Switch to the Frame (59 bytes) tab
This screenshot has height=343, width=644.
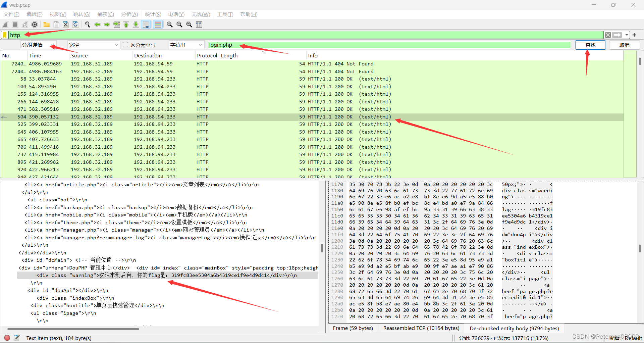point(353,328)
